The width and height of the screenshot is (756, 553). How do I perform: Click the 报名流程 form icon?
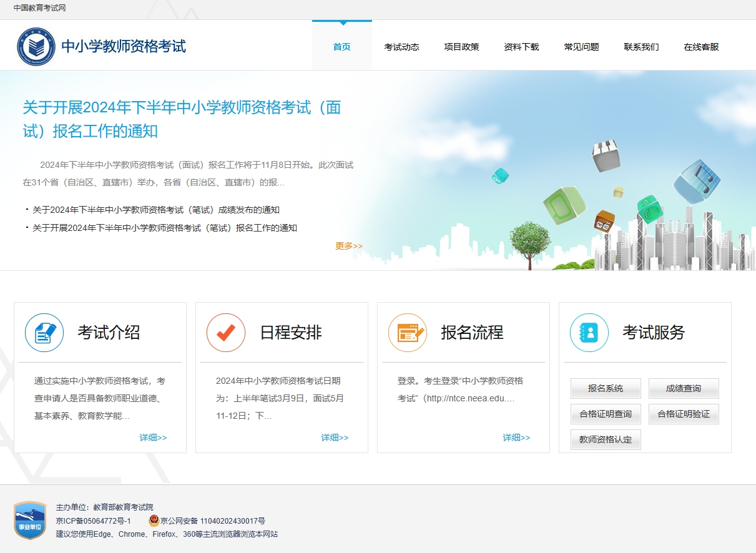407,333
